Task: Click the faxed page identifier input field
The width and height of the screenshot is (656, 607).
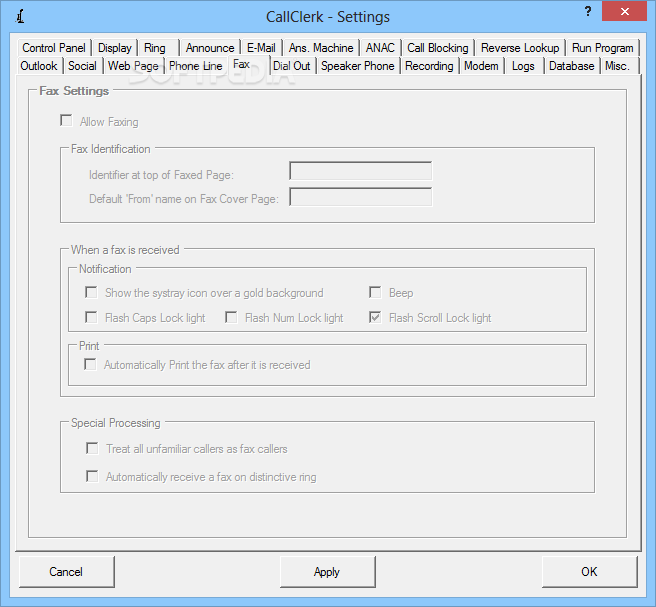Action: point(361,171)
